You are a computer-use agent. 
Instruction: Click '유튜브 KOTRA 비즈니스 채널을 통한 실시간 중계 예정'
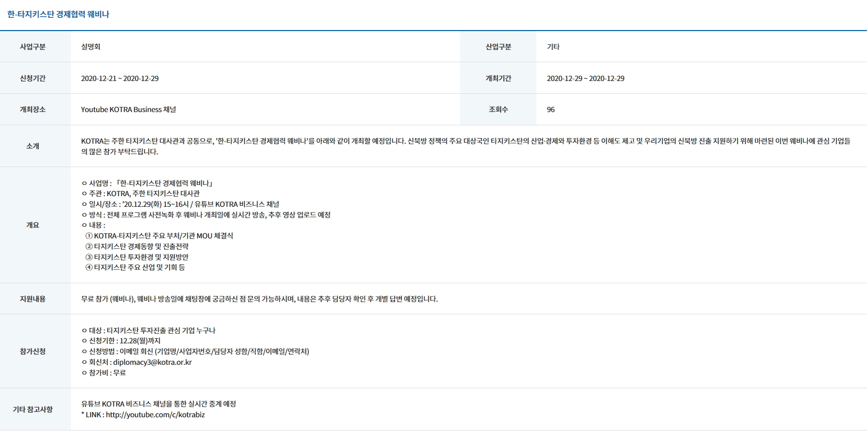tap(158, 404)
